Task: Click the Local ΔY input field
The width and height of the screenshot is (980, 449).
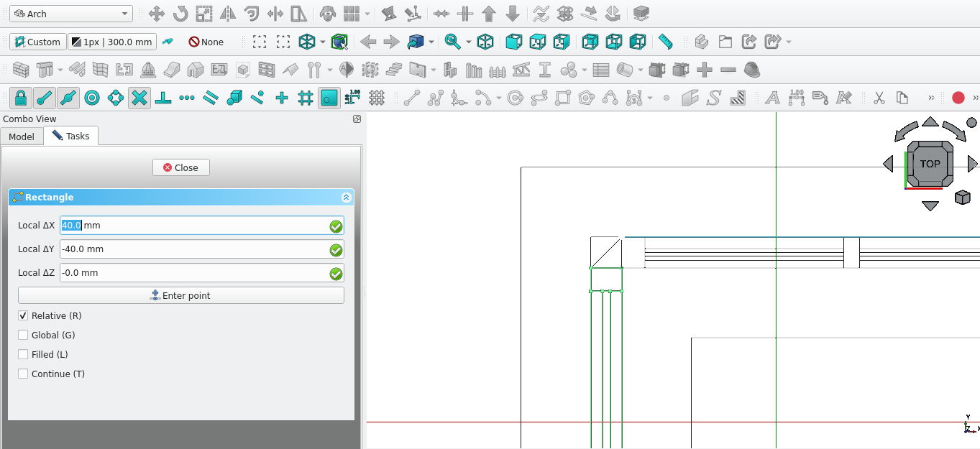Action: [x=193, y=249]
